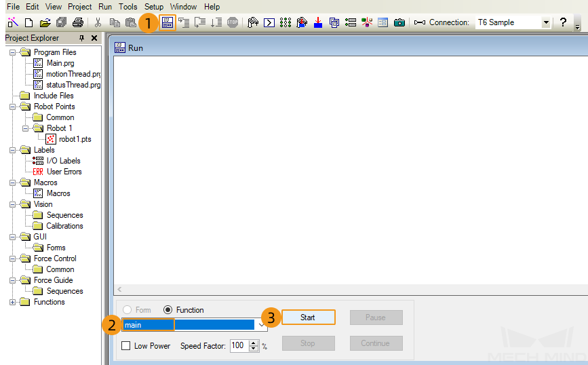This screenshot has width=588, height=365.
Task: Open the Run window toolbar icon
Action: (168, 22)
